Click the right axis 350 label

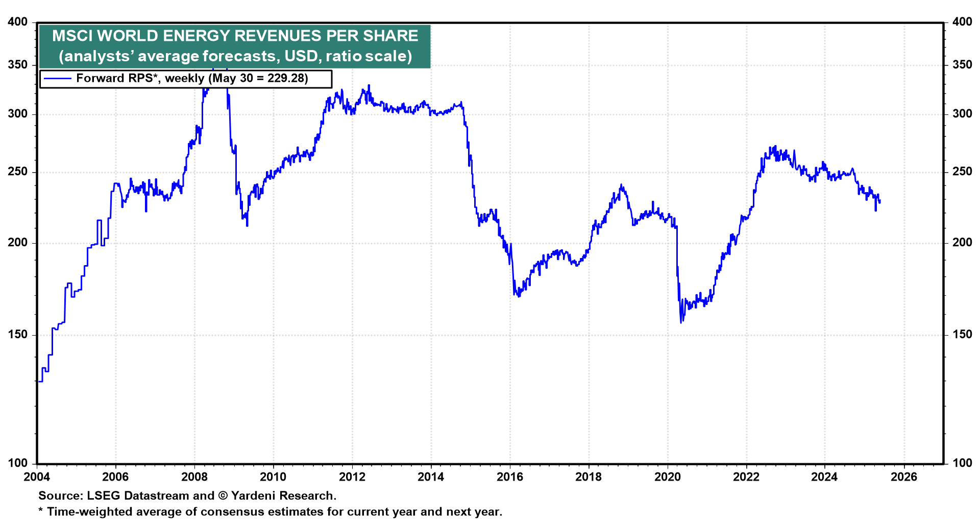click(962, 65)
